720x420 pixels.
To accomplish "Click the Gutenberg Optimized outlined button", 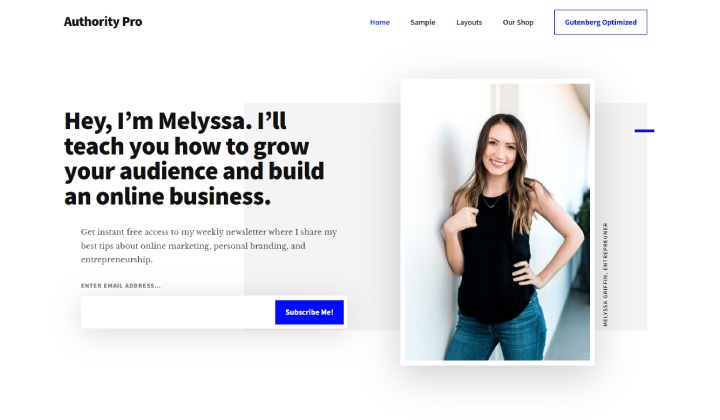I will (601, 22).
